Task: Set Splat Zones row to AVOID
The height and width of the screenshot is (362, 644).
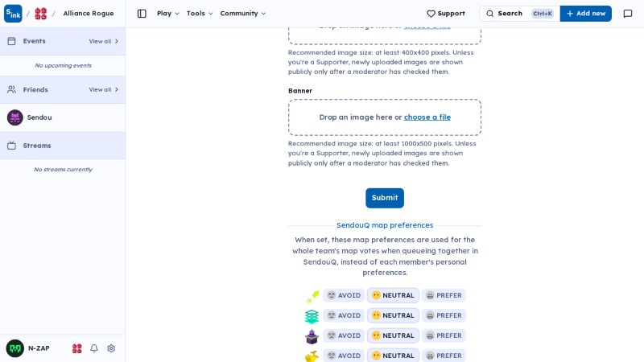Action: coord(344,315)
